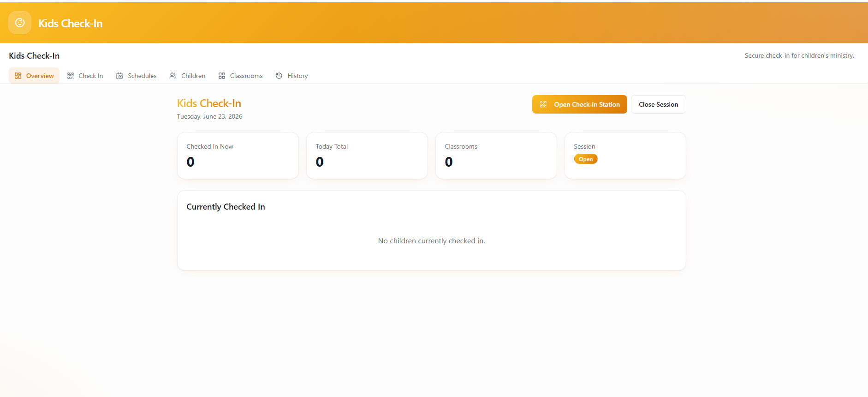This screenshot has width=868, height=397.
Task: Click the Currently Checked In heading
Action: pyautogui.click(x=226, y=207)
